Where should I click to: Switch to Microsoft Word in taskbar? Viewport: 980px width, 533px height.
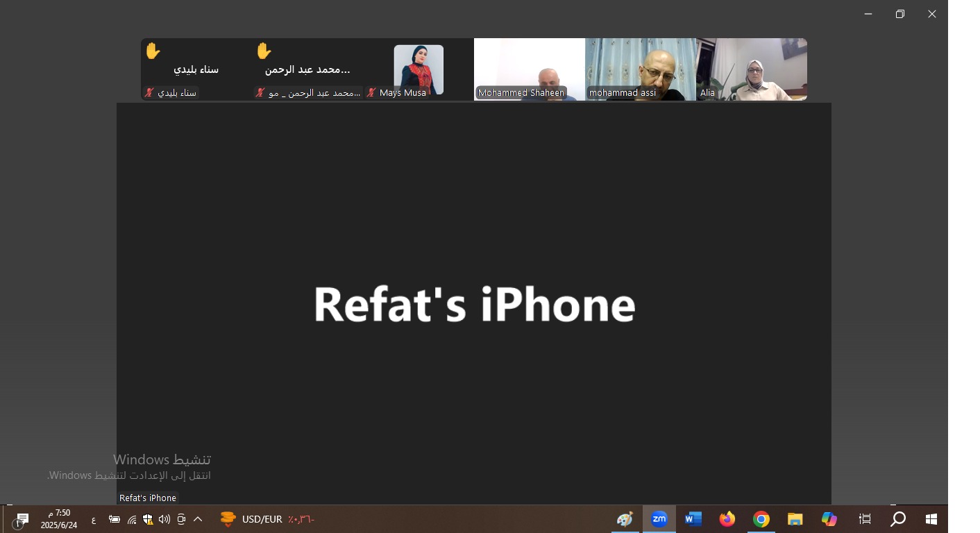coord(693,519)
